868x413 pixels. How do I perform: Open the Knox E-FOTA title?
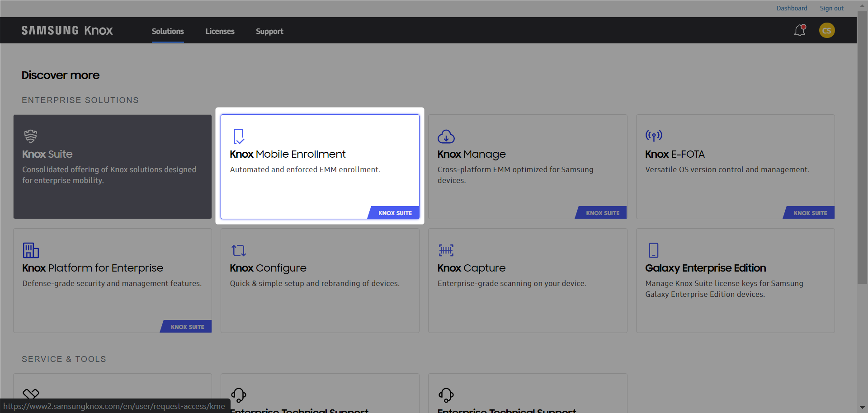pos(675,154)
